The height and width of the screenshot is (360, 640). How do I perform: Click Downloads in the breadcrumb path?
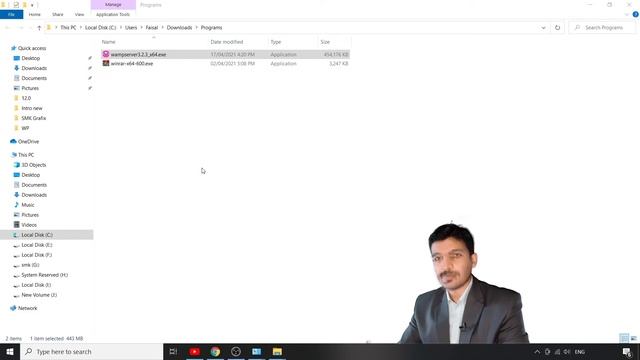coord(179,28)
